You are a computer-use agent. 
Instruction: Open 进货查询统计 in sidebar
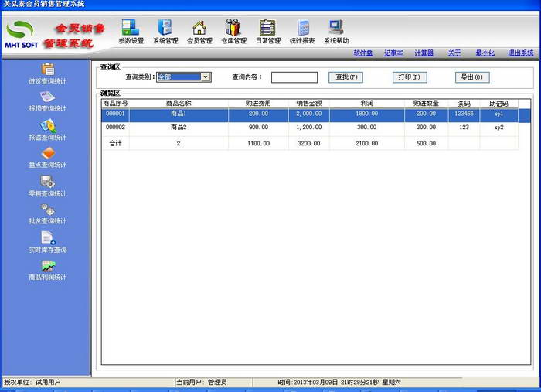tap(48, 74)
